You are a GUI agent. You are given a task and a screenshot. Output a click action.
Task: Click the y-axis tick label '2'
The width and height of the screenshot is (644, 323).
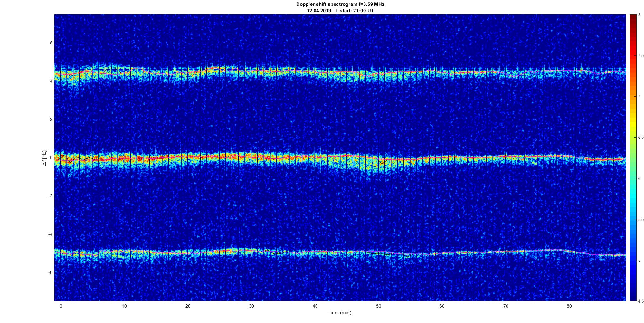pyautogui.click(x=51, y=119)
